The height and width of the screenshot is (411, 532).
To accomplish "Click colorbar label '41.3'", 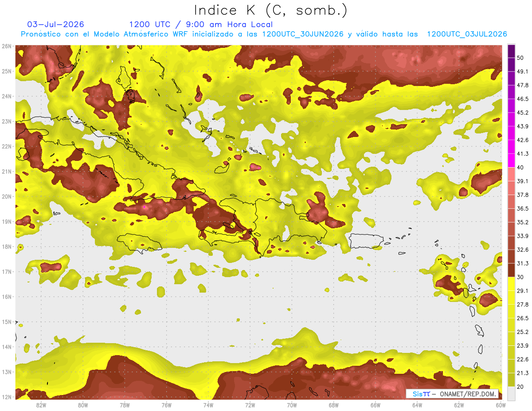I will [523, 153].
